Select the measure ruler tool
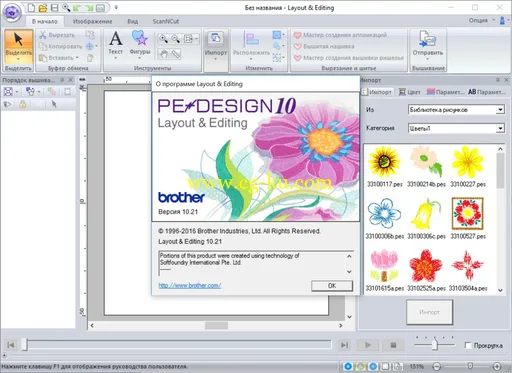The height and width of the screenshot is (373, 512). (x=175, y=54)
